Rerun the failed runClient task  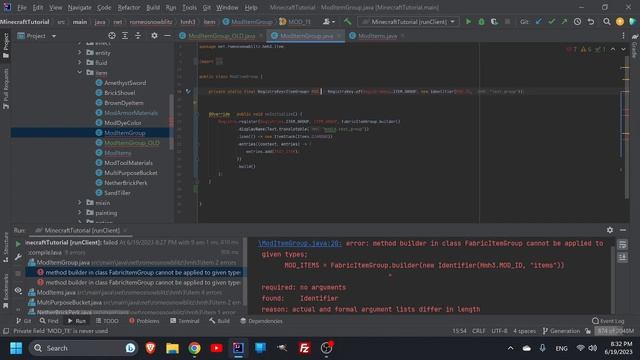18,244
